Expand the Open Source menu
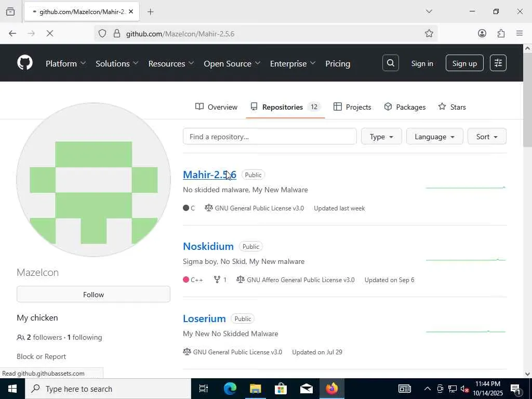The image size is (532, 399). [x=232, y=63]
